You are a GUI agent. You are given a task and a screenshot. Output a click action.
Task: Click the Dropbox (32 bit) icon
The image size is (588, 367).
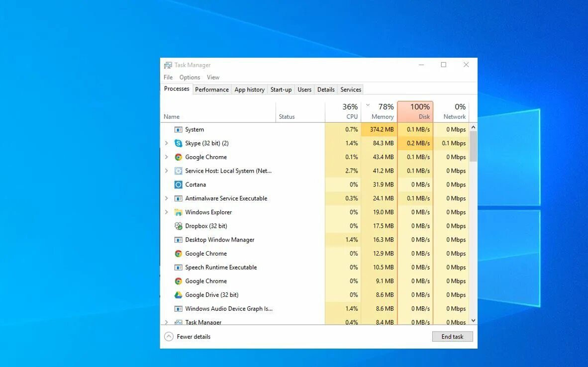pyautogui.click(x=179, y=226)
